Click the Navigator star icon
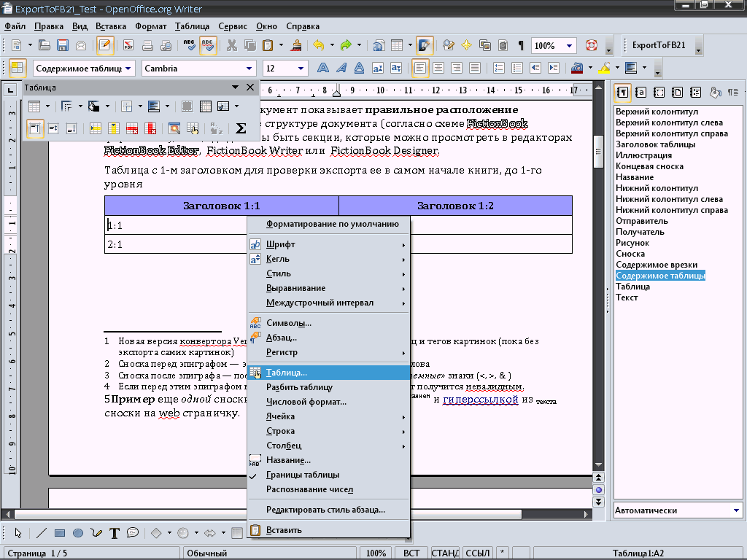 466,45
